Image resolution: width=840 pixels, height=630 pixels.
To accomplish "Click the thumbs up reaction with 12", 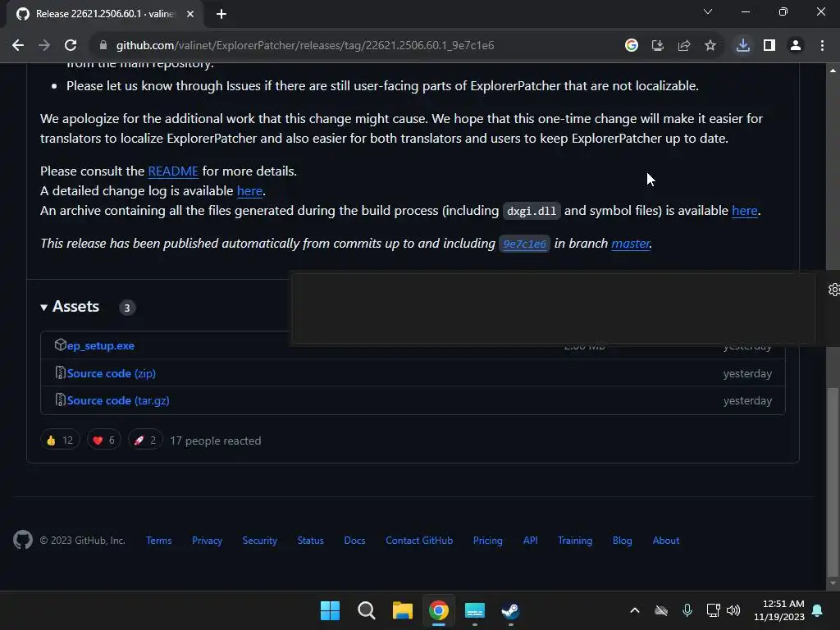I will (60, 441).
